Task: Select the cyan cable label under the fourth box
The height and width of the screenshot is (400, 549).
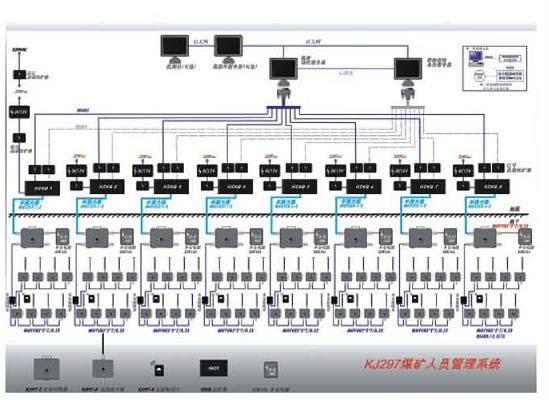Action: pyautogui.click(x=221, y=204)
